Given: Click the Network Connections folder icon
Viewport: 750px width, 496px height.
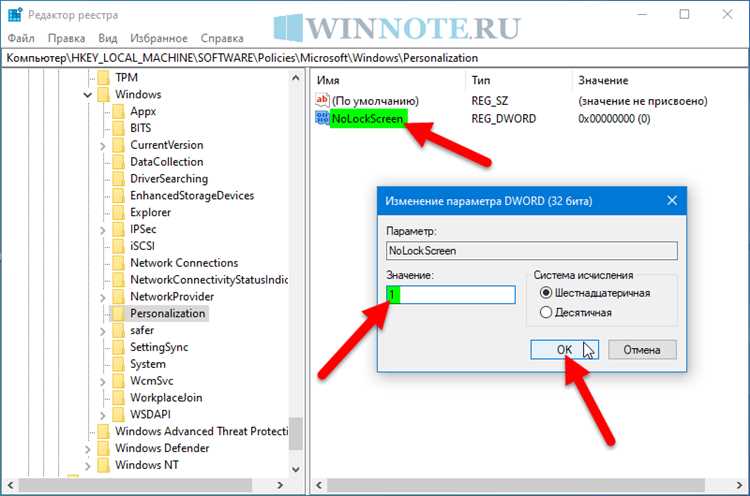Looking at the screenshot, I should (x=118, y=263).
